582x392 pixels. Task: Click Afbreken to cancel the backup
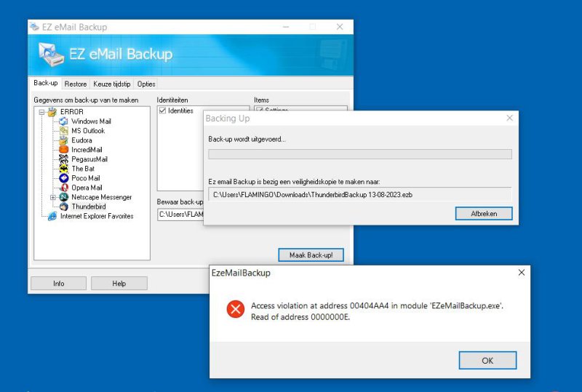483,213
